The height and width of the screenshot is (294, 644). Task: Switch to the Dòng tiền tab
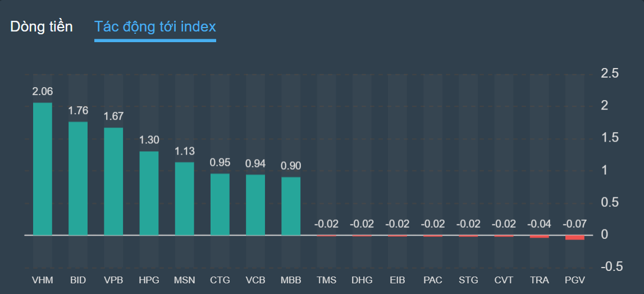(x=42, y=26)
